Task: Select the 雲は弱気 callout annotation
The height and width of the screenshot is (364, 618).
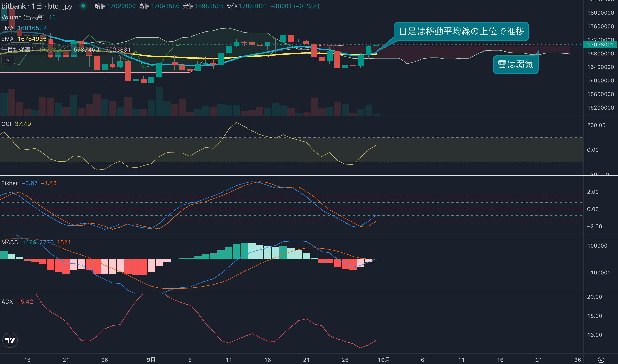Action: (515, 64)
